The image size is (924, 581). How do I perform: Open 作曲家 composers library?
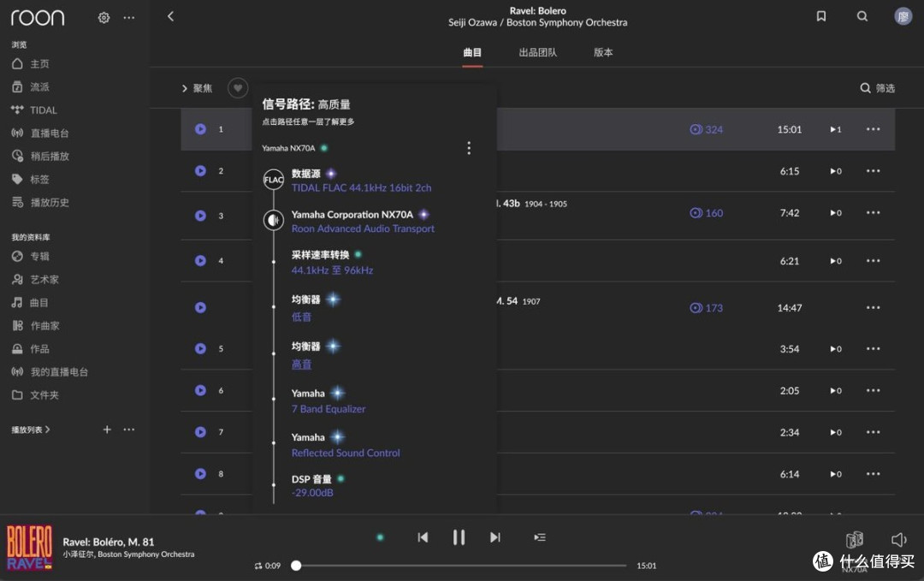(x=35, y=325)
